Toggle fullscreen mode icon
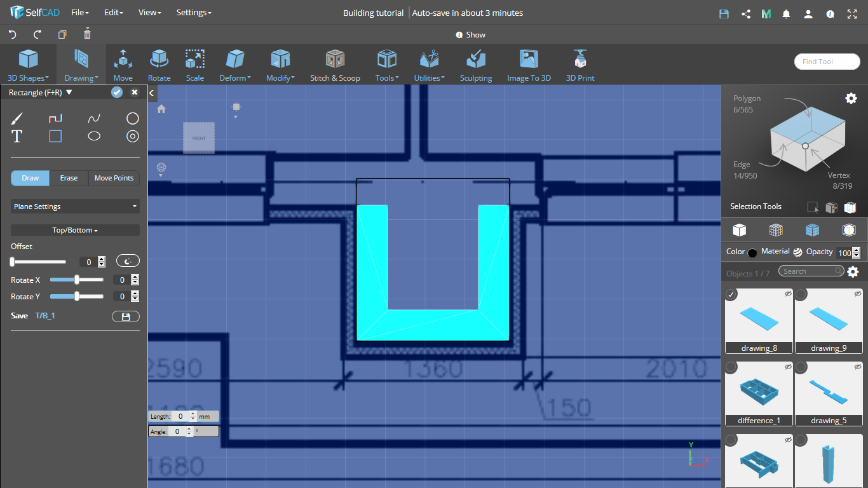The height and width of the screenshot is (488, 868). pos(852,13)
